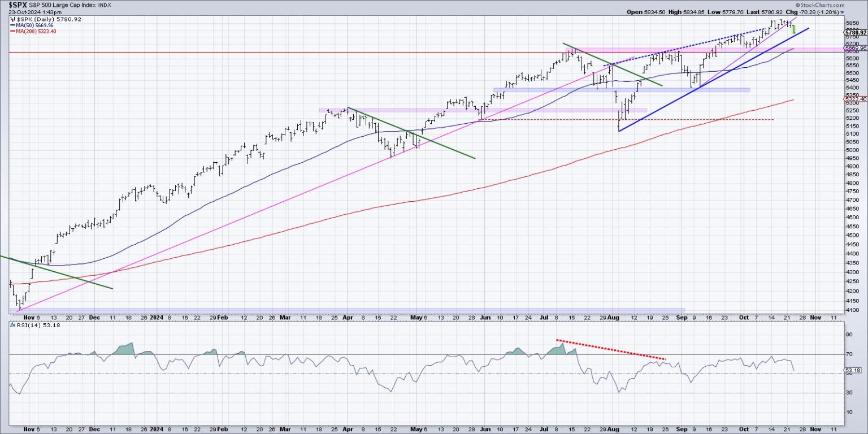The height and width of the screenshot is (434, 868).
Task: Click the 5780.92 current price tag on axis
Action: tap(857, 33)
